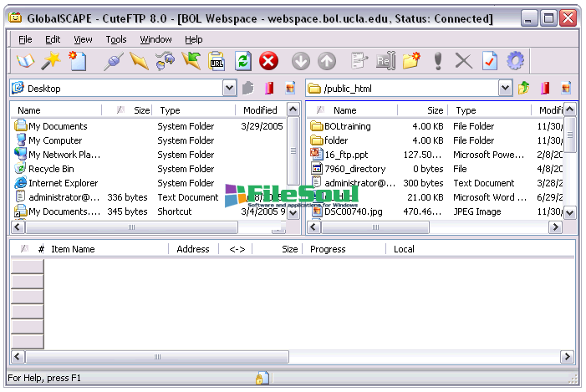This screenshot has height=392, width=586.
Task: Open the Window menu
Action: point(155,39)
